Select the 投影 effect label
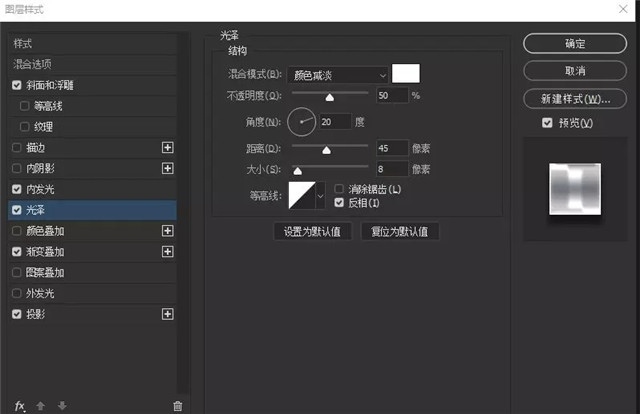 (36, 314)
